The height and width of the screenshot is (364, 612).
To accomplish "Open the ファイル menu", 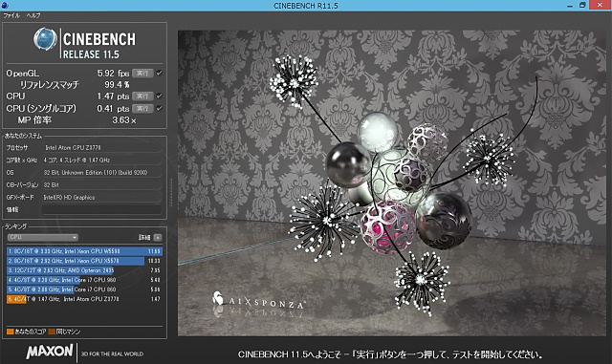I will tap(11, 15).
